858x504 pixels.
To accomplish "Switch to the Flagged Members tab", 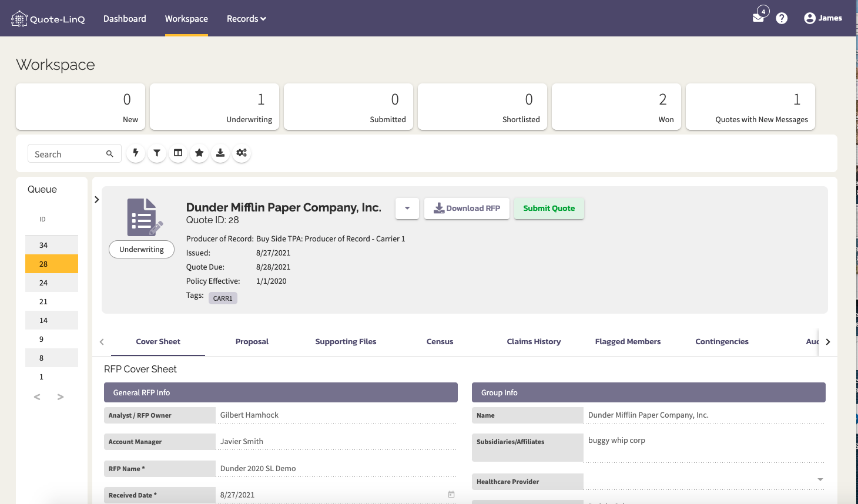I will (x=628, y=342).
